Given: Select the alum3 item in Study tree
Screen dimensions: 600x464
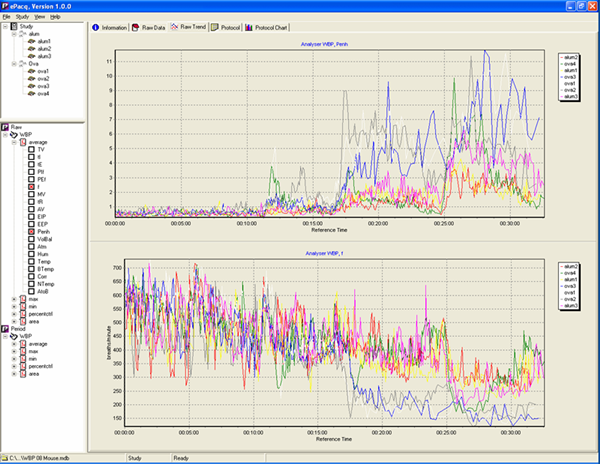Looking at the screenshot, I should 46,56.
